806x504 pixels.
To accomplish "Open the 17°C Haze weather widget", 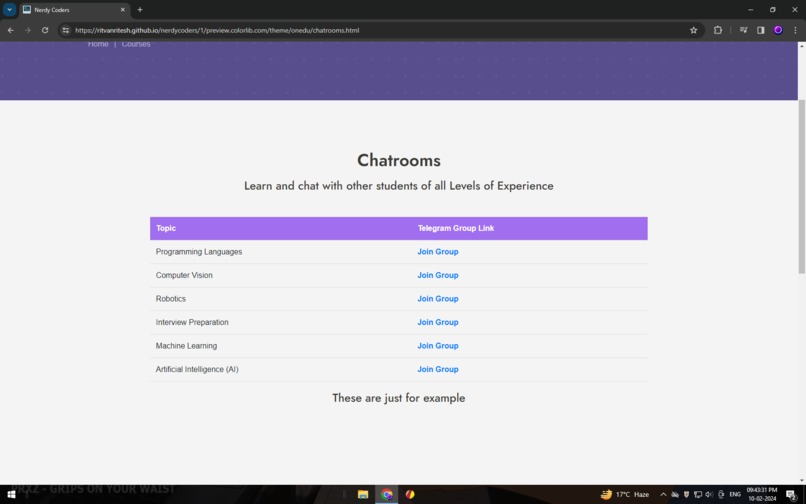I will [x=625, y=495].
